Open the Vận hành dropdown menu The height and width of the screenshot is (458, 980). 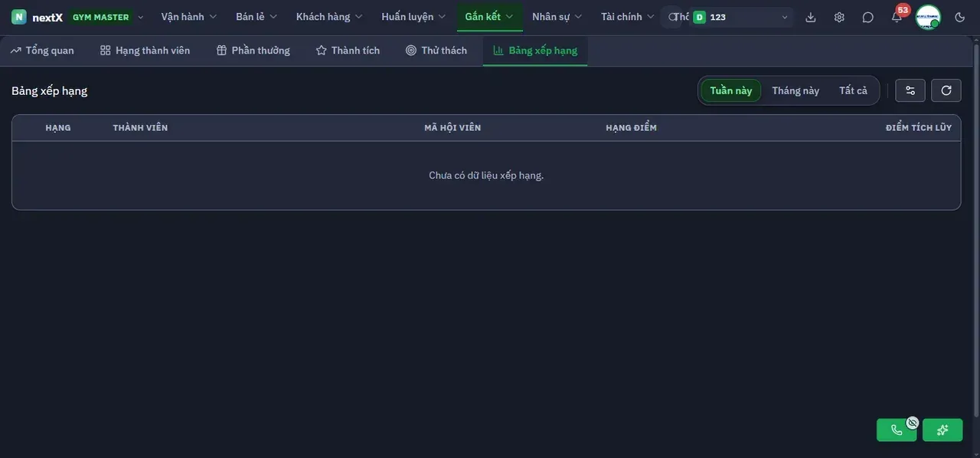[189, 17]
